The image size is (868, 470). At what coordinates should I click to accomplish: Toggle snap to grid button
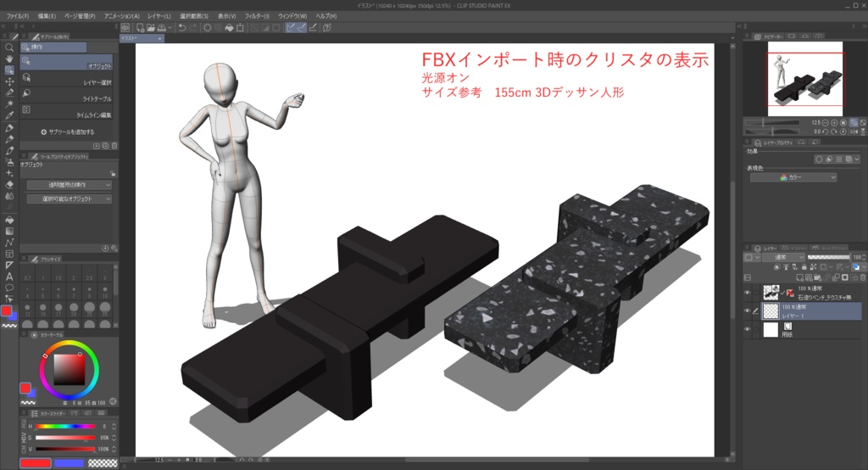point(314,27)
